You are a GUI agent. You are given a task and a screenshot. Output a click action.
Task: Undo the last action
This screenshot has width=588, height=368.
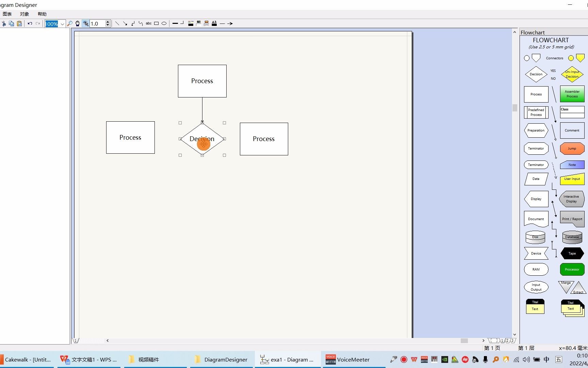30,24
